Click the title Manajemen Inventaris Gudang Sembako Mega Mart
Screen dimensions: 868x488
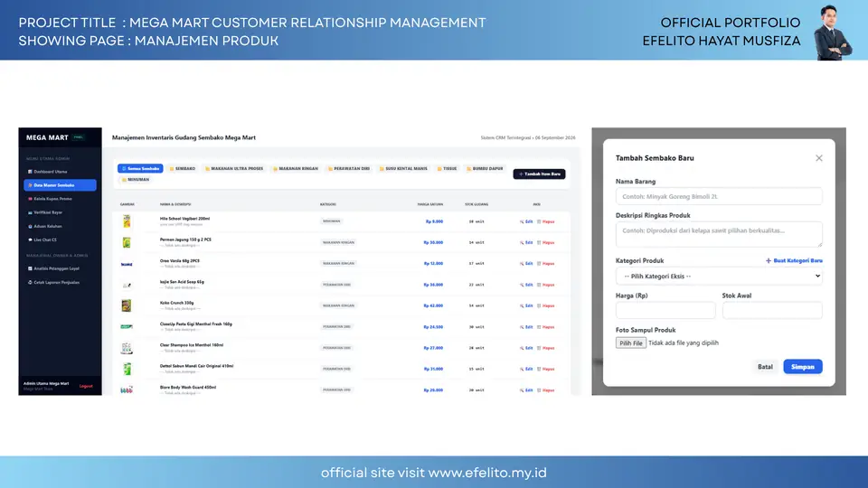(184, 137)
